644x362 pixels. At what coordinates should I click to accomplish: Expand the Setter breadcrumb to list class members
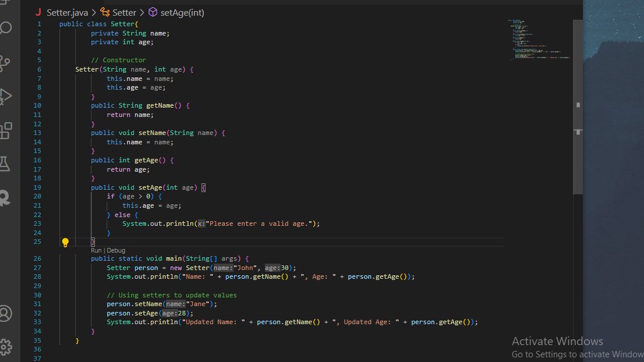pos(123,12)
